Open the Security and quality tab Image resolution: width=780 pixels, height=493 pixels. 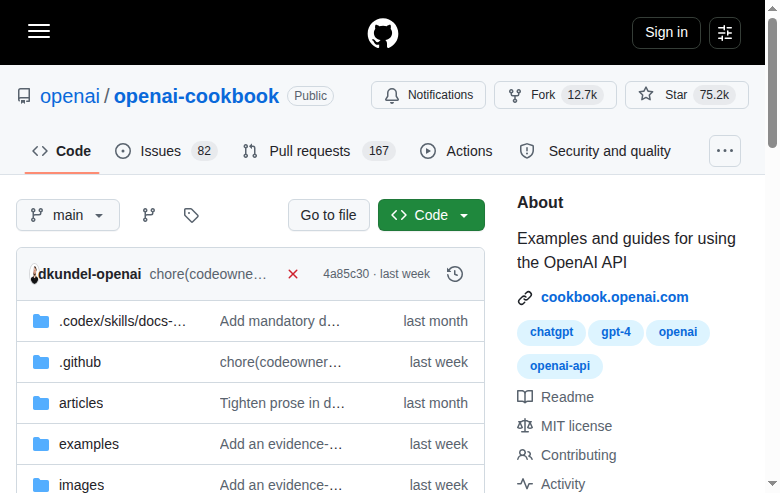[595, 151]
